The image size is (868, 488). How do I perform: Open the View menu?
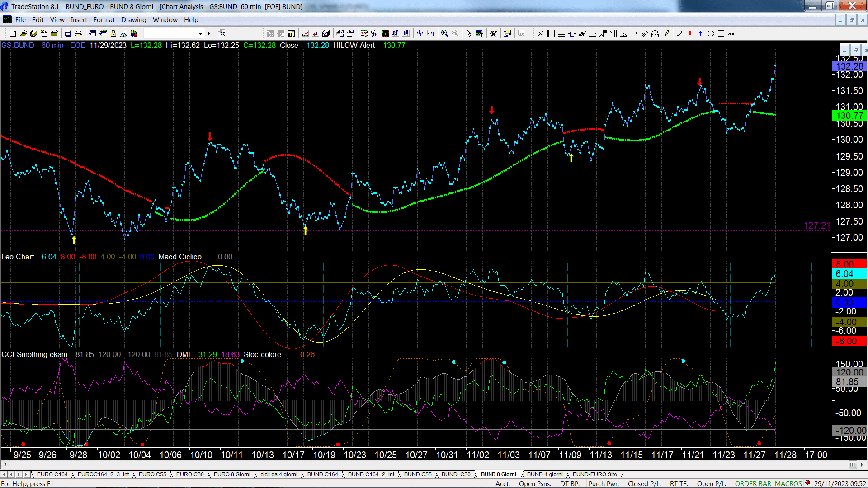click(57, 20)
